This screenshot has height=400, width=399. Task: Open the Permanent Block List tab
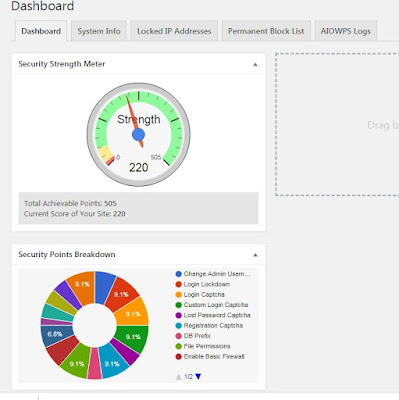(266, 31)
